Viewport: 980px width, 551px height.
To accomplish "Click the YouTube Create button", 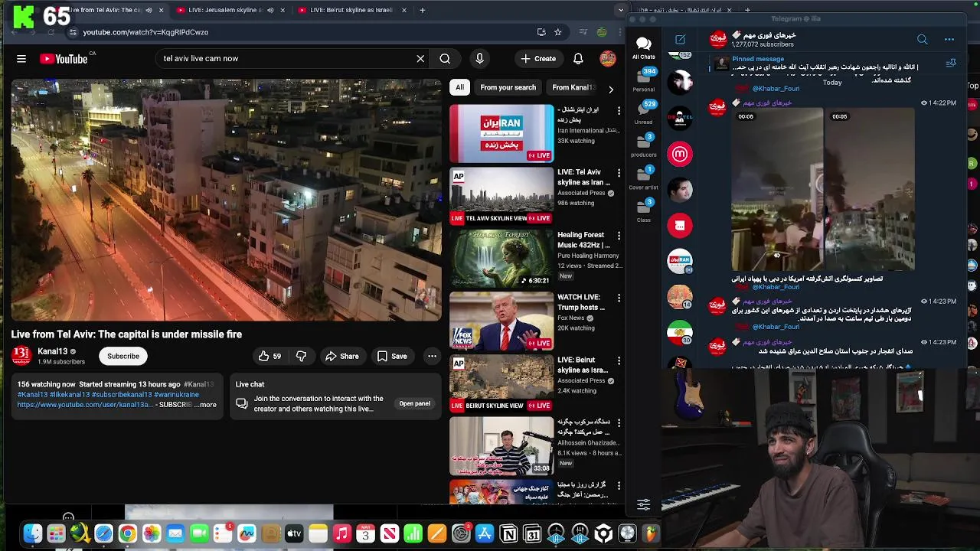I will coord(538,59).
